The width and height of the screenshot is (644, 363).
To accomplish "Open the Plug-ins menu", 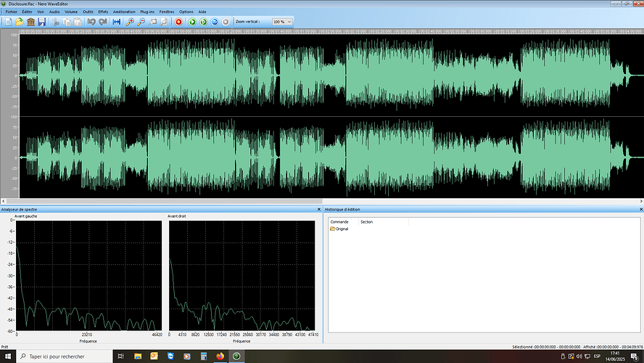I will pyautogui.click(x=147, y=12).
